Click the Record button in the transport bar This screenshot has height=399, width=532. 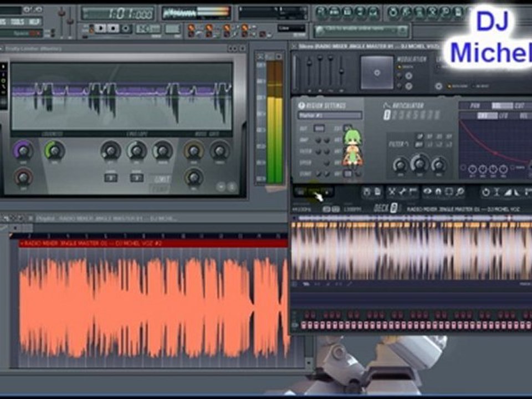[126, 28]
